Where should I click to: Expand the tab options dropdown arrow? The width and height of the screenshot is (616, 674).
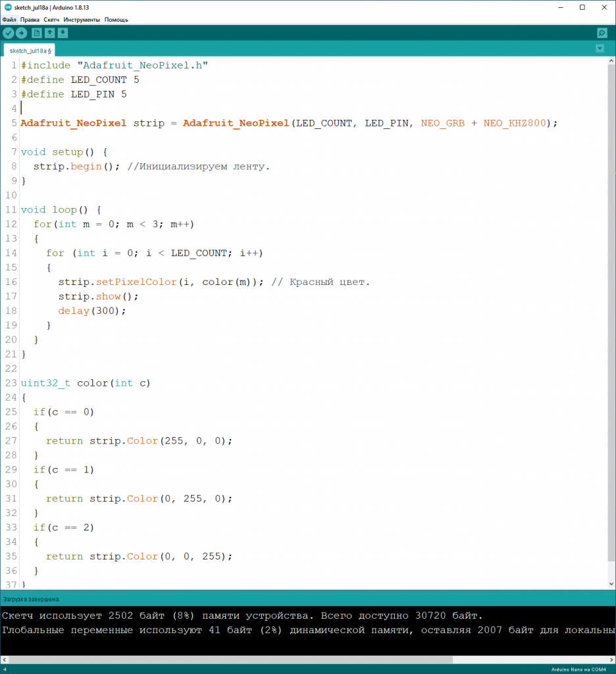(x=600, y=49)
